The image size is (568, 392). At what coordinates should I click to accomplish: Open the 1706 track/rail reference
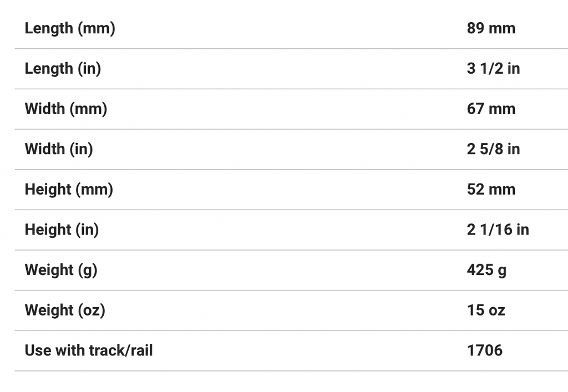point(485,350)
